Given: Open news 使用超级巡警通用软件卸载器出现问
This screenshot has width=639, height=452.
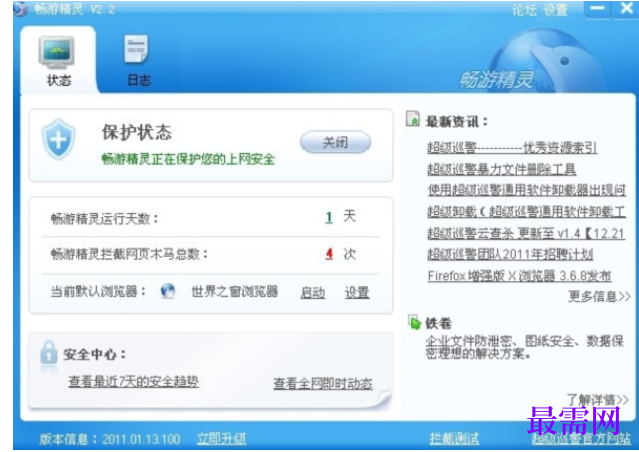Looking at the screenshot, I should tap(526, 190).
